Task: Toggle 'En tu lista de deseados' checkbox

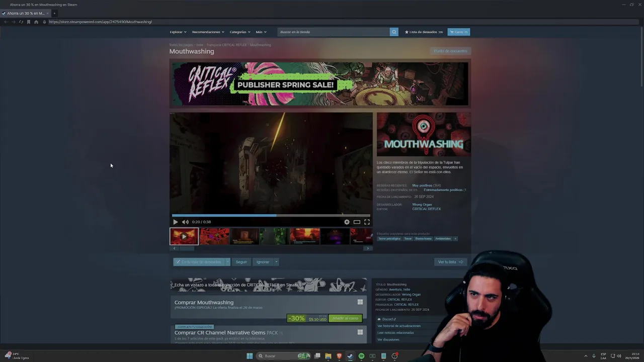Action: (178, 262)
